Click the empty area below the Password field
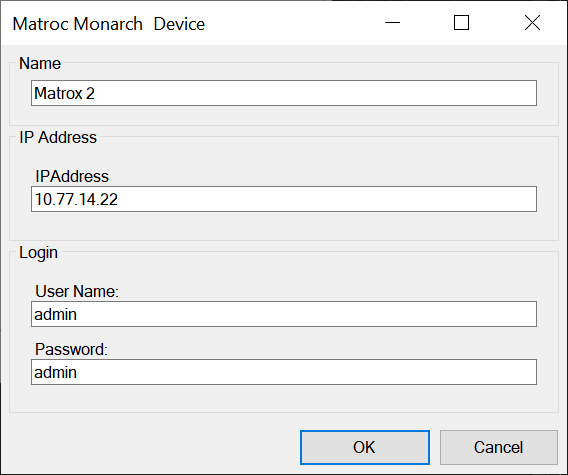The height and width of the screenshot is (475, 568). (284, 398)
